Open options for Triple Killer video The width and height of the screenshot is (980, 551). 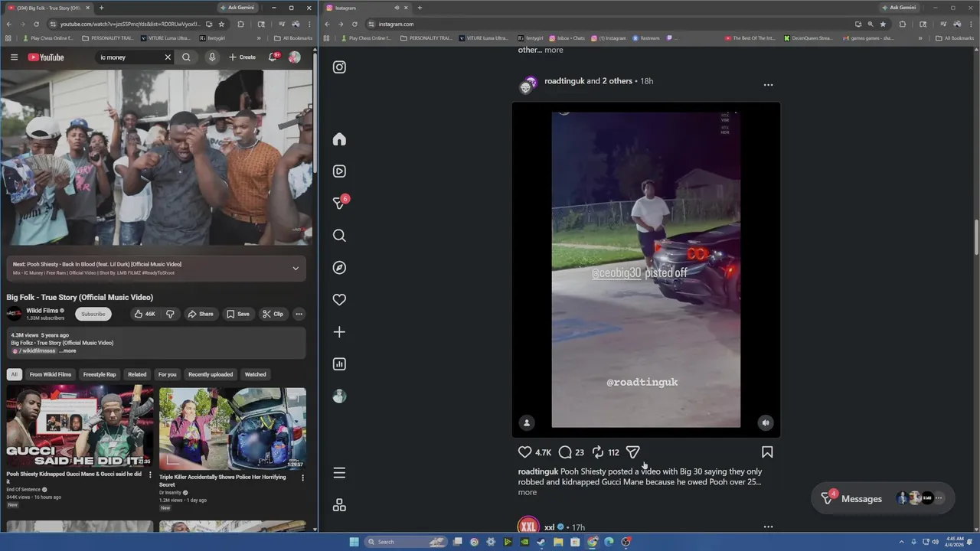[302, 478]
